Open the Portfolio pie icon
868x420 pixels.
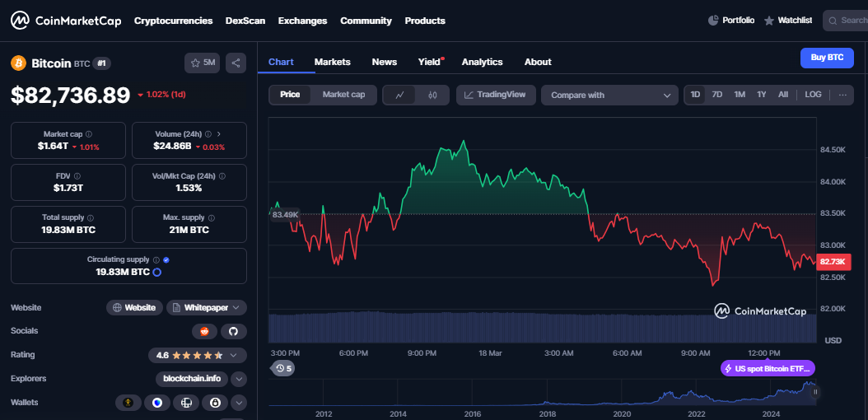(x=713, y=21)
